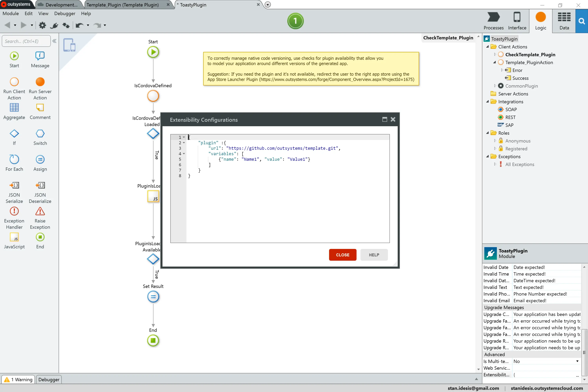Click the CLOSE button in Extensibility Configurations

click(x=343, y=255)
